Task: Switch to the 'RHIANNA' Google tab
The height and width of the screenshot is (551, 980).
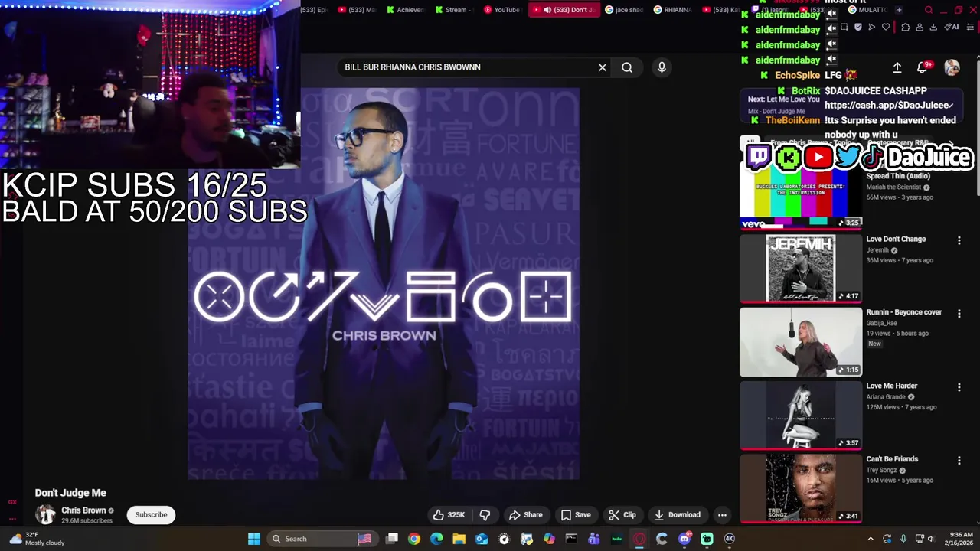Action: (672, 10)
